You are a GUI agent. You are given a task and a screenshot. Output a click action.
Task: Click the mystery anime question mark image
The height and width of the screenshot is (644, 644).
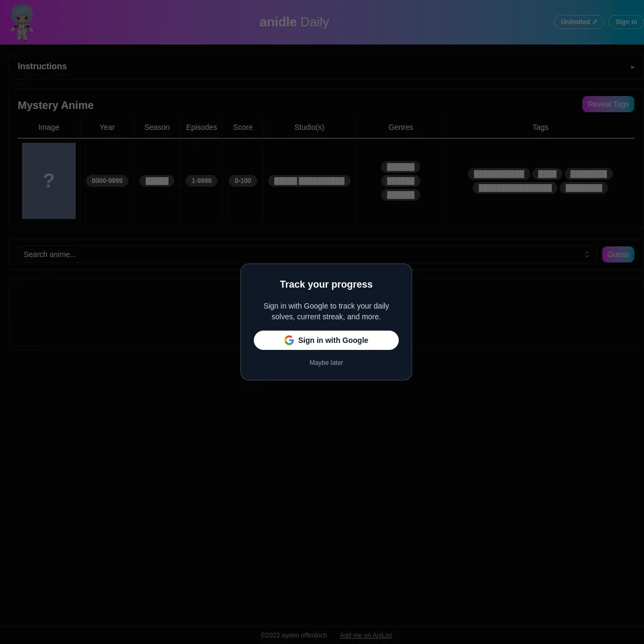(x=49, y=181)
